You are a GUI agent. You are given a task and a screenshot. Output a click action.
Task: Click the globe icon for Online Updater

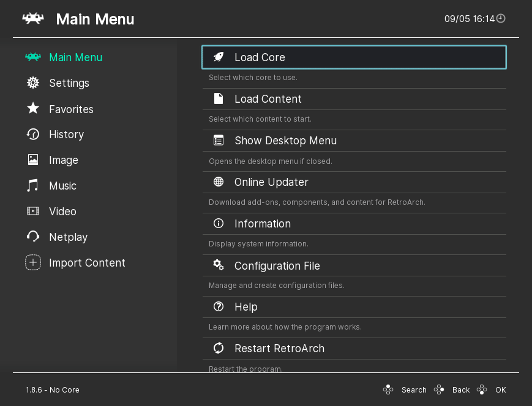[219, 182]
